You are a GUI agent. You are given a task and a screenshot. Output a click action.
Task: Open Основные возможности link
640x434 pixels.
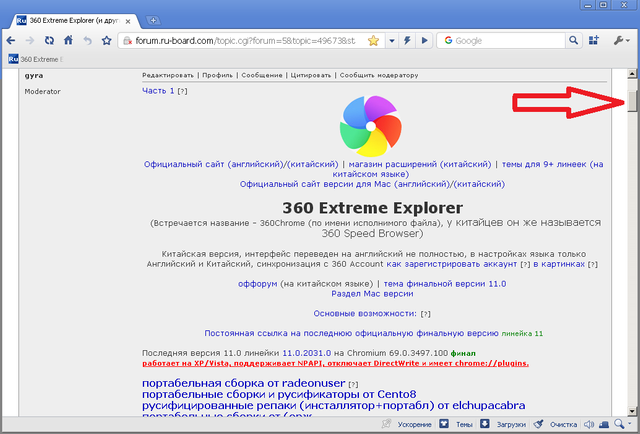365,313
